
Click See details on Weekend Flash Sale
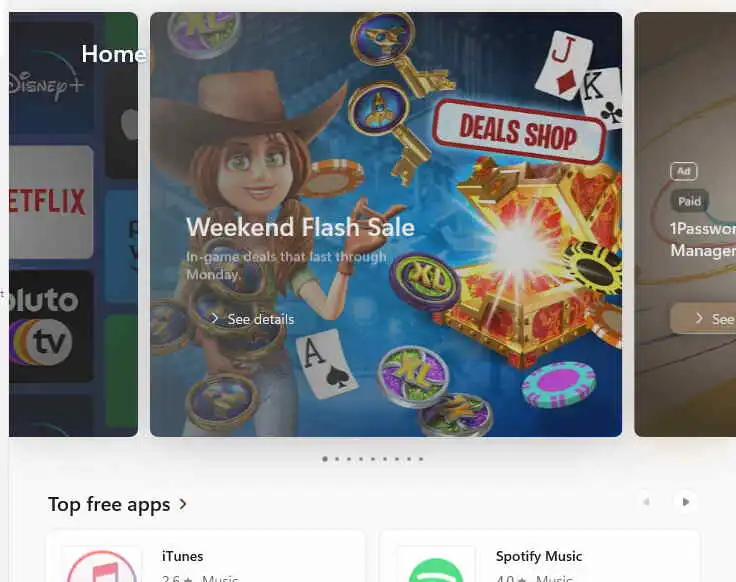click(261, 319)
